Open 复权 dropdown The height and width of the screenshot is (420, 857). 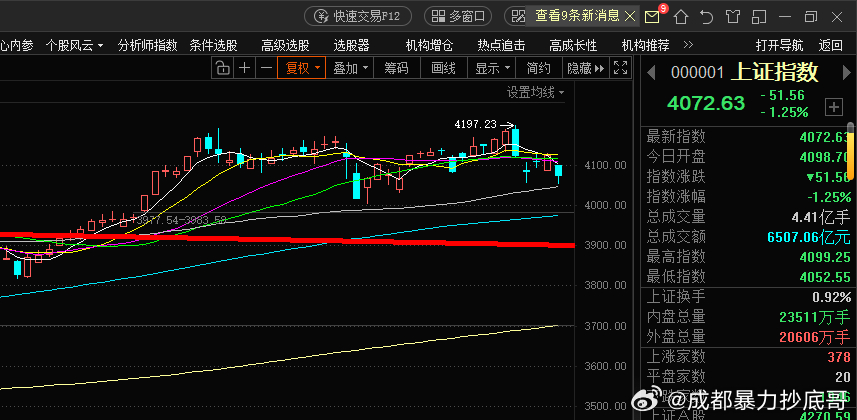302,68
